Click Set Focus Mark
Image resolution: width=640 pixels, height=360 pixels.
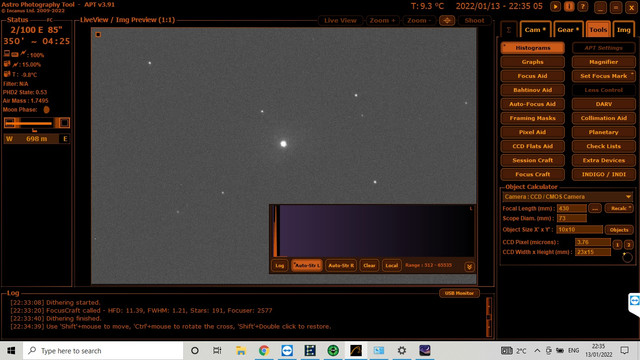pos(604,76)
